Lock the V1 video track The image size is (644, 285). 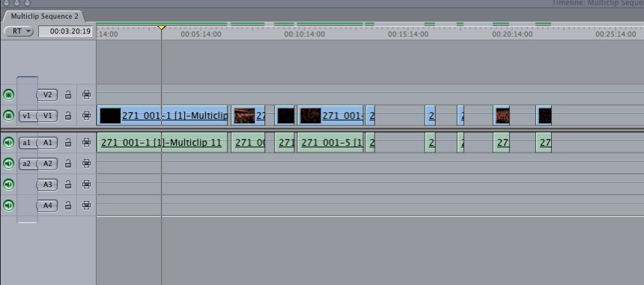click(x=68, y=116)
